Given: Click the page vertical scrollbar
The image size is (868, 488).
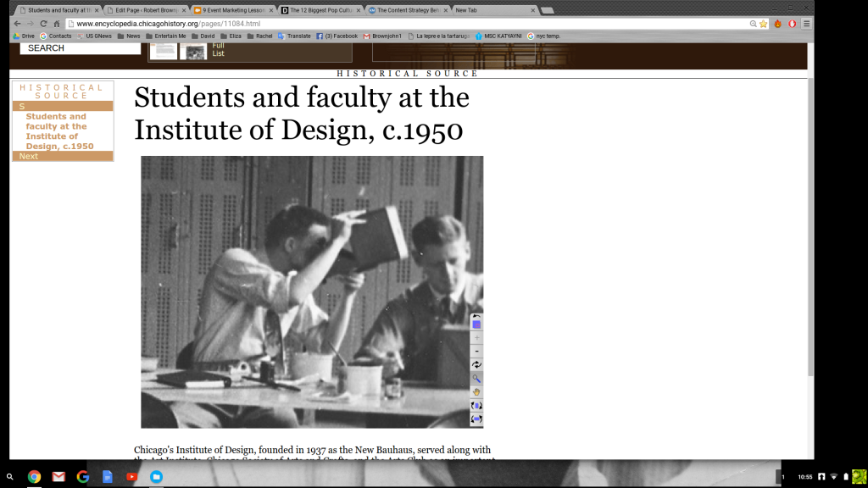Looking at the screenshot, I should coord(810,227).
